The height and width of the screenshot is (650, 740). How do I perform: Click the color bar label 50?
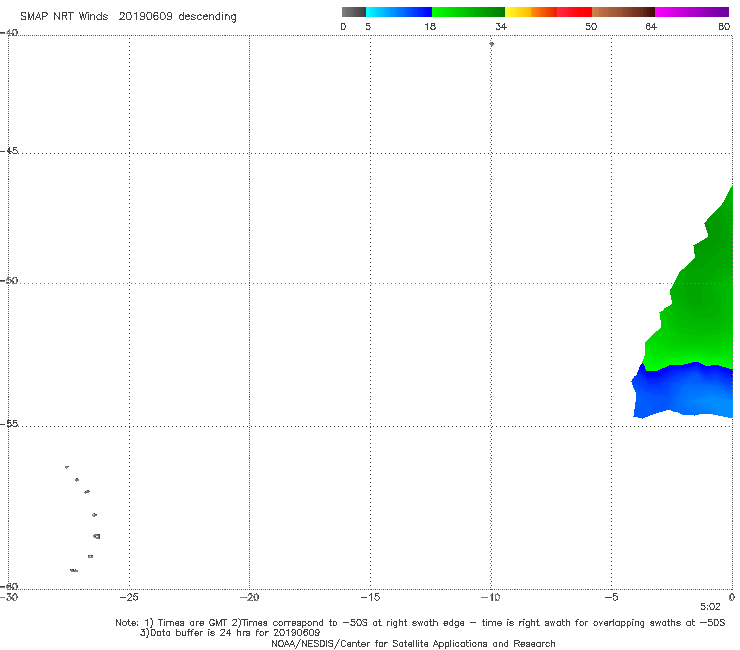tap(591, 26)
